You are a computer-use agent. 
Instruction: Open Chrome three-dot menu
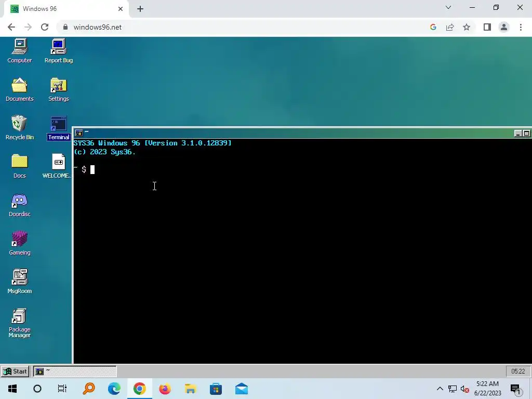coord(521,27)
